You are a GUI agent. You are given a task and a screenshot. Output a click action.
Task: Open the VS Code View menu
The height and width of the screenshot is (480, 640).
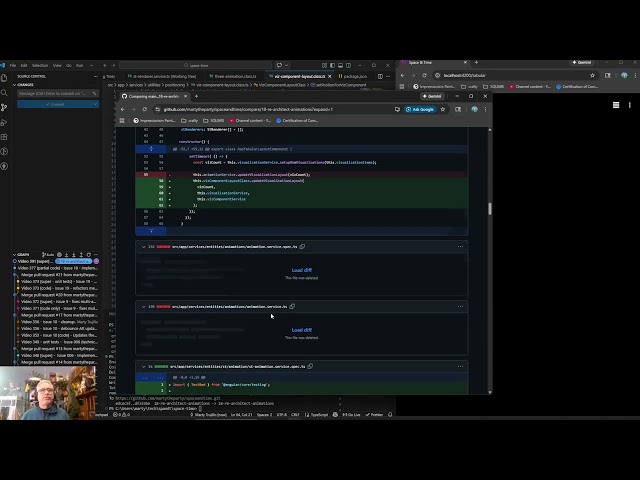click(57, 65)
